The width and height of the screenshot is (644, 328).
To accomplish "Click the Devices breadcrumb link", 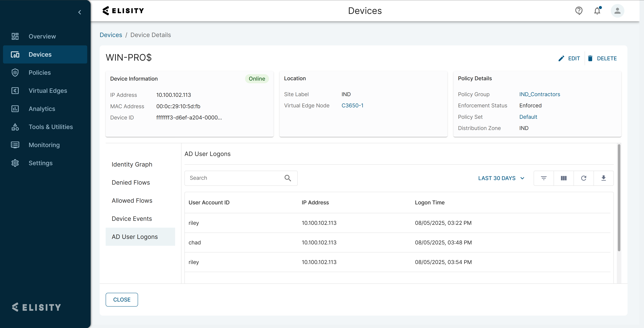I will 111,35.
